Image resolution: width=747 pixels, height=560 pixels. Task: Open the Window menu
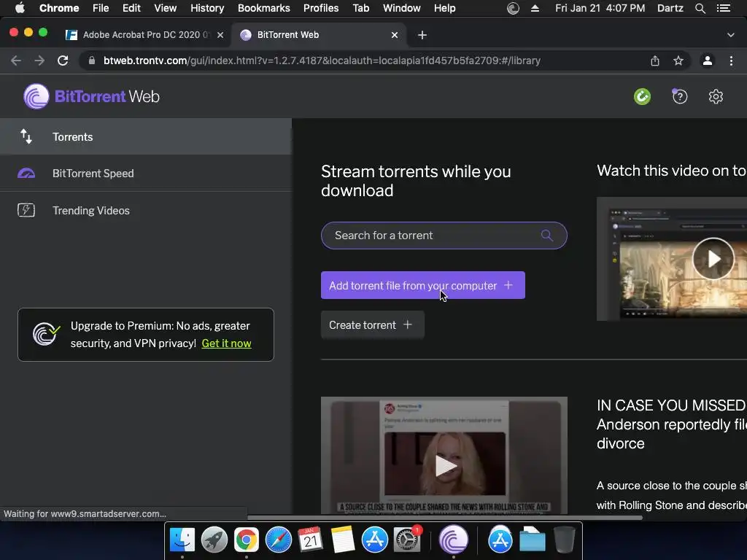coord(402,8)
